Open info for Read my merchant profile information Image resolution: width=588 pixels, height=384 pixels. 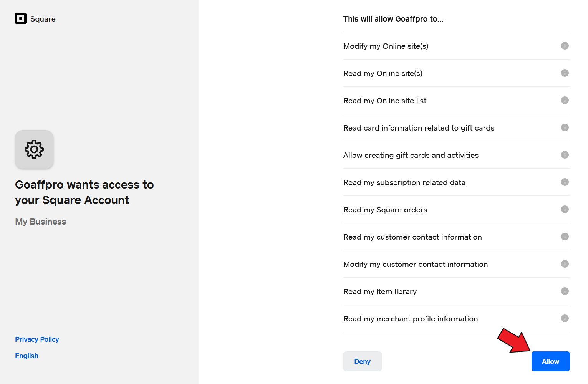[565, 318]
